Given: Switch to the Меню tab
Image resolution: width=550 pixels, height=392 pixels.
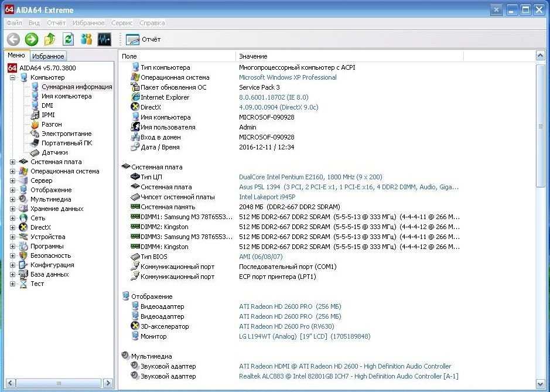Looking at the screenshot, I should click(x=16, y=56).
